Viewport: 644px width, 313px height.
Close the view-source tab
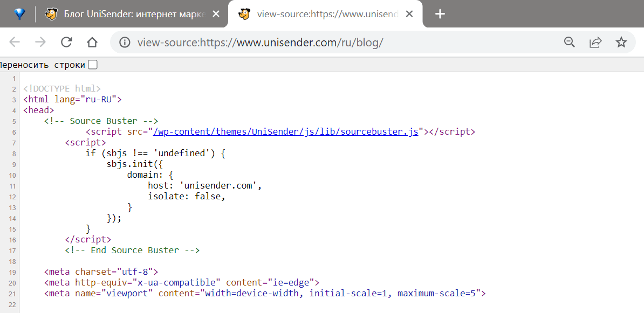point(409,14)
